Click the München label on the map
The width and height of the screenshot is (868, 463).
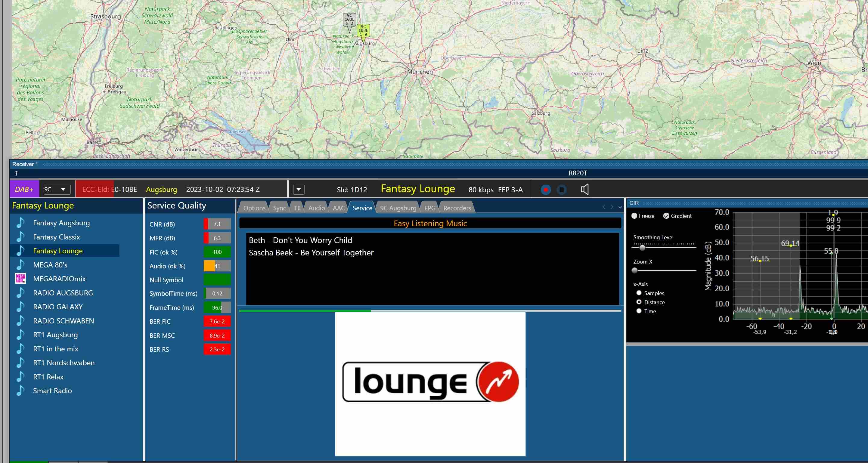pos(420,72)
